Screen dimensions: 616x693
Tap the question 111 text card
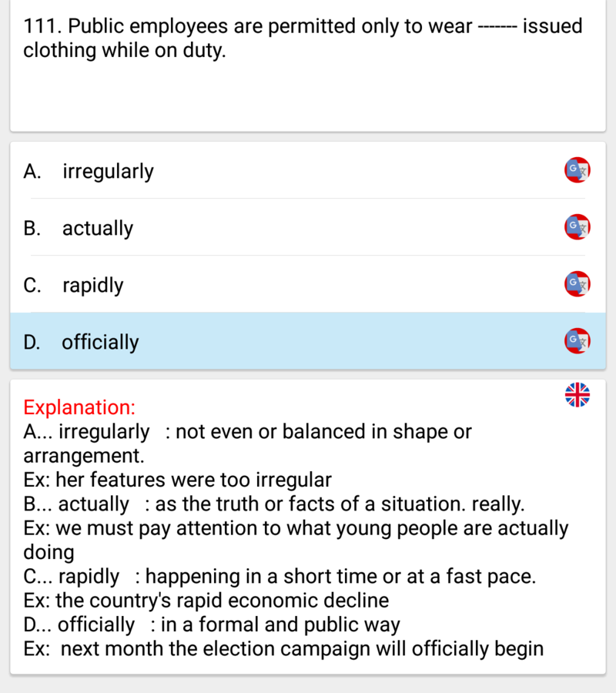click(x=308, y=65)
